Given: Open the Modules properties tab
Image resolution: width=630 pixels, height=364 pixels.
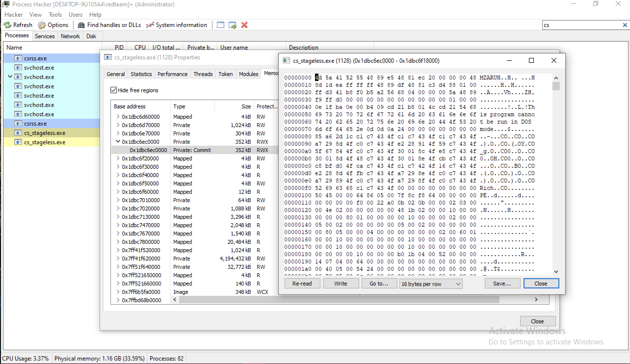Looking at the screenshot, I should click(248, 74).
